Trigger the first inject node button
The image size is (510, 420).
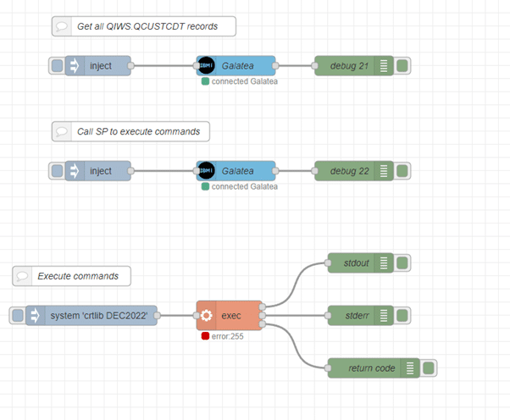point(56,66)
